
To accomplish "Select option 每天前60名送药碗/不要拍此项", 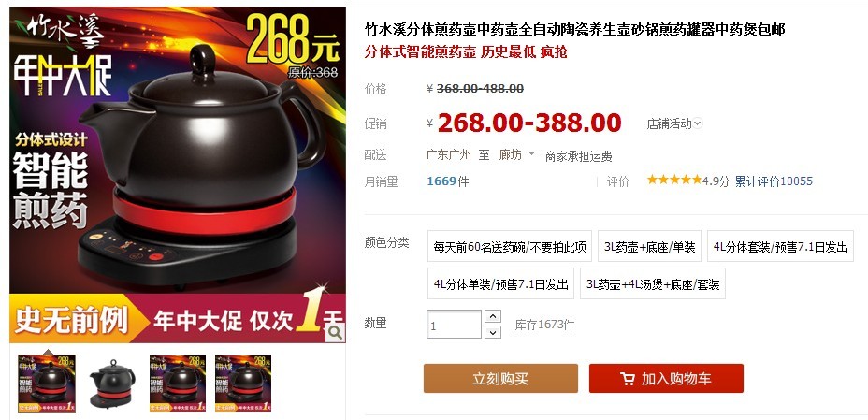I will pyautogui.click(x=509, y=246).
